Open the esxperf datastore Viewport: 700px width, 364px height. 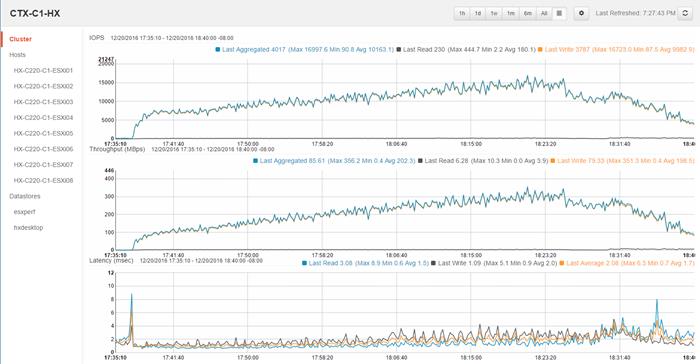(25, 212)
